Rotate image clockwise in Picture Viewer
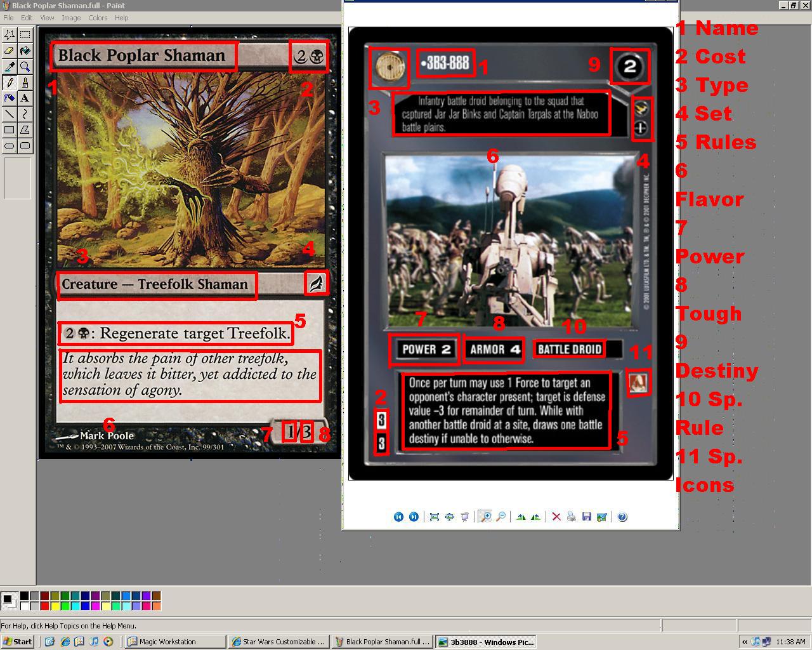 pos(521,517)
